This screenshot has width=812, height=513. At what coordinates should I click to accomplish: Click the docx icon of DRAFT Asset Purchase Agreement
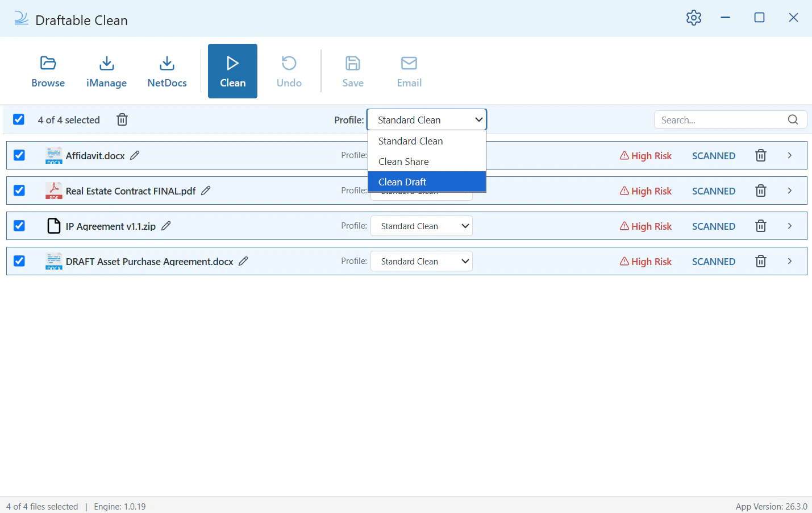tap(54, 261)
